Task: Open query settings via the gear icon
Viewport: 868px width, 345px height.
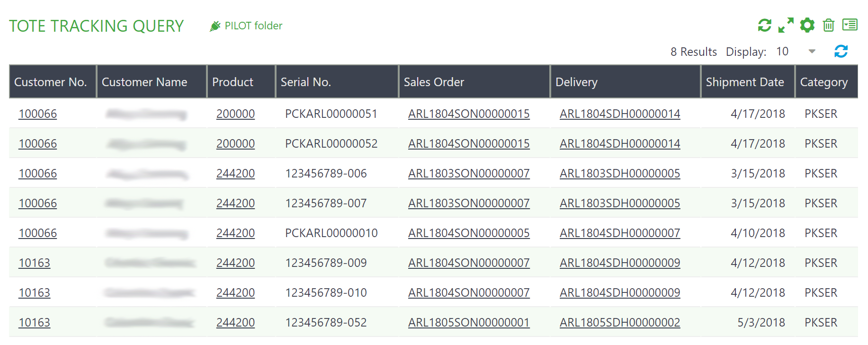Action: [807, 25]
